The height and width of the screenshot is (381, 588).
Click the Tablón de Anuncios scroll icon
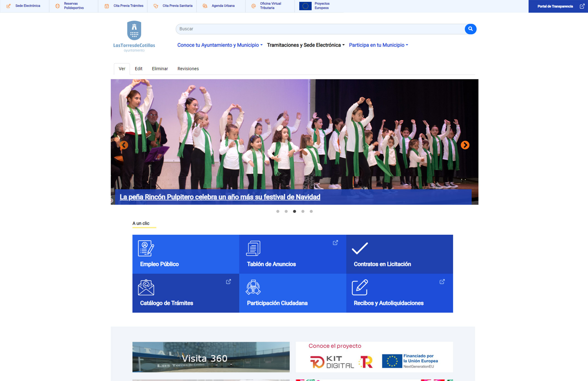coord(253,248)
